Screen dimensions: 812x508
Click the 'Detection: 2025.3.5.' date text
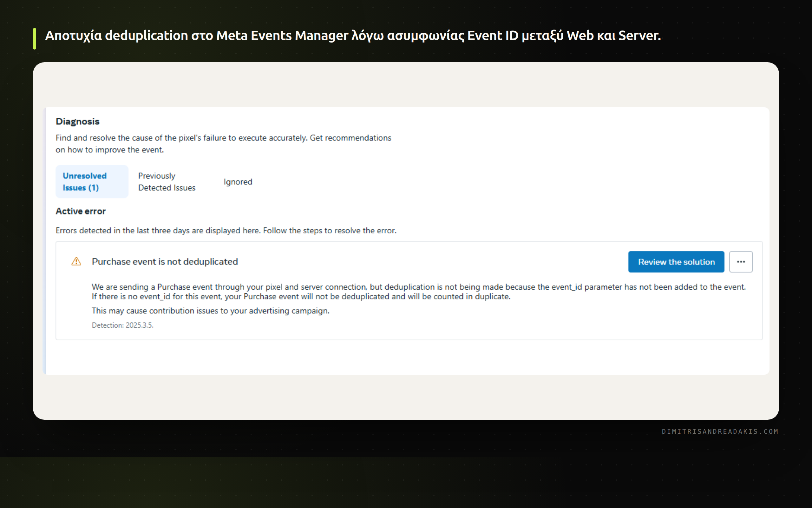122,325
